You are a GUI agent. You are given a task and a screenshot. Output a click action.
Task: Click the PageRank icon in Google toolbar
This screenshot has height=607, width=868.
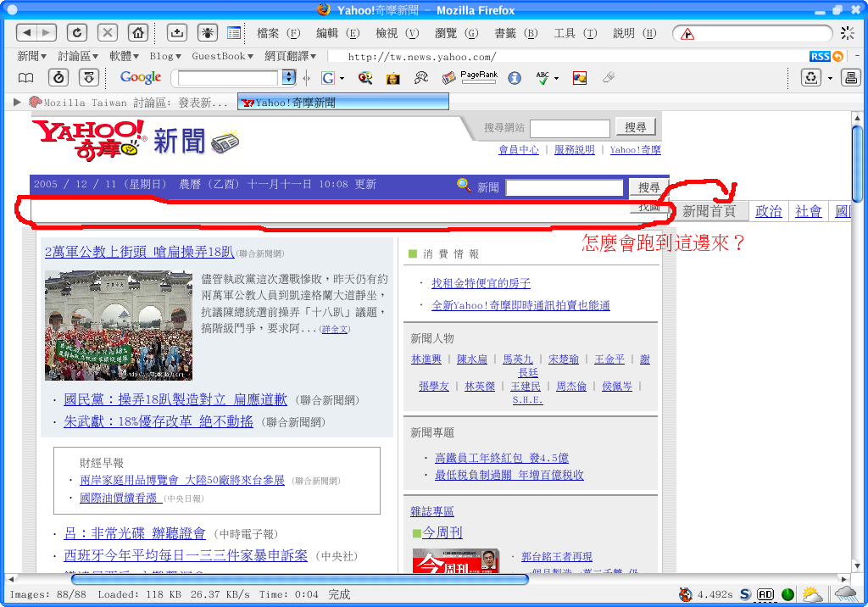pyautogui.click(x=479, y=77)
